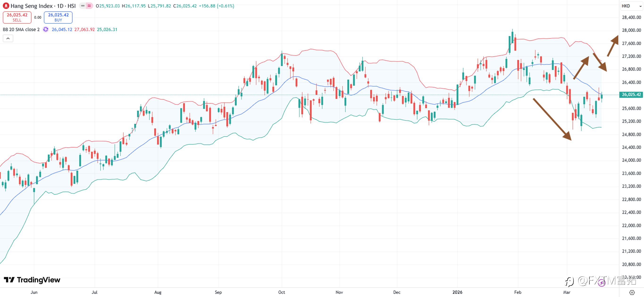The width and height of the screenshot is (644, 297).
Task: Click the gray market status dash icon
Action: (x=83, y=6)
